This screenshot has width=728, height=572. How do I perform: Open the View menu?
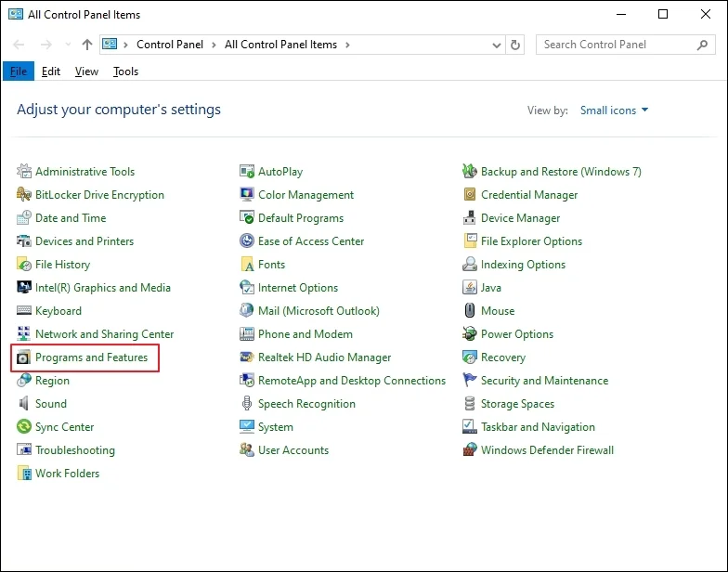pyautogui.click(x=87, y=71)
